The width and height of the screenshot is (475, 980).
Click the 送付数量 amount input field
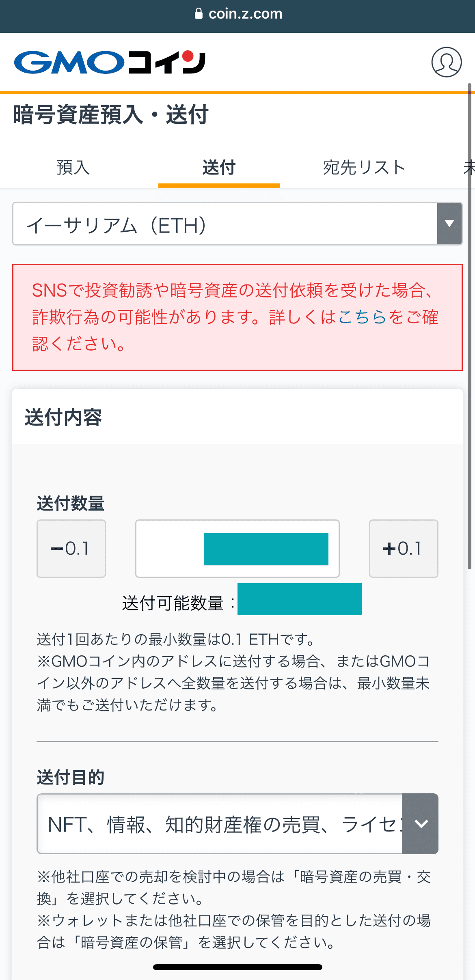click(x=237, y=549)
